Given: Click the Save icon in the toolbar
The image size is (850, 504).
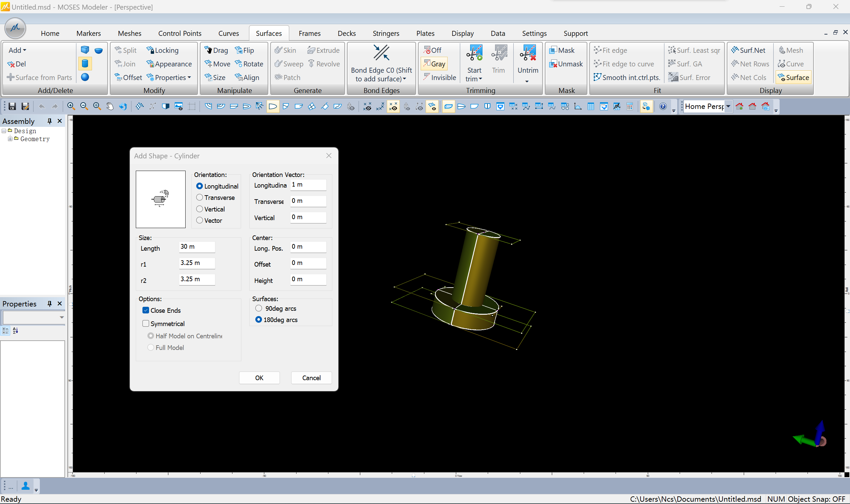Looking at the screenshot, I should tap(12, 107).
